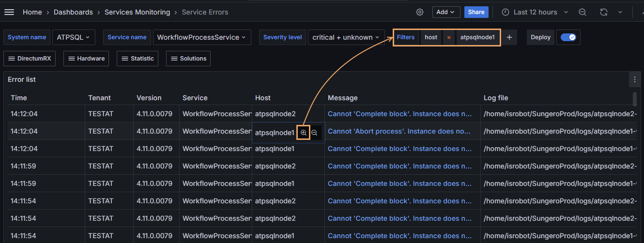Expand Severity level critical + unknown dropdown
Screen dimensions: 644x243
pos(346,37)
